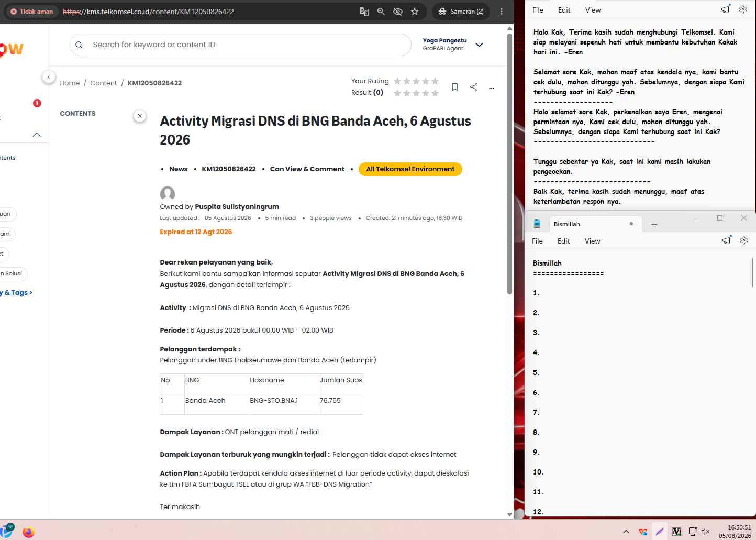Open Firefox from the taskbar
Viewport: 756px width, 540px height.
(29, 532)
